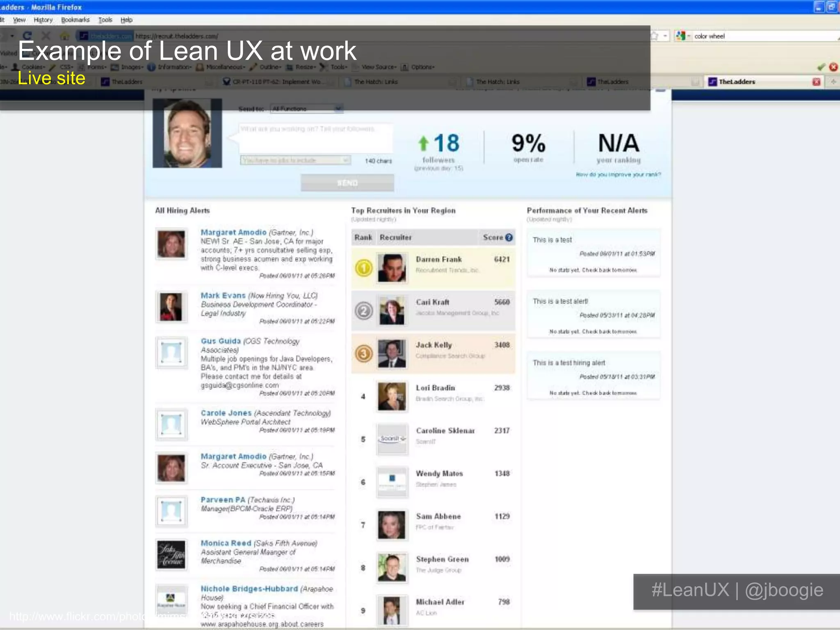840x630 pixels.
Task: Click the red error status icon
Action: pyautogui.click(x=833, y=67)
